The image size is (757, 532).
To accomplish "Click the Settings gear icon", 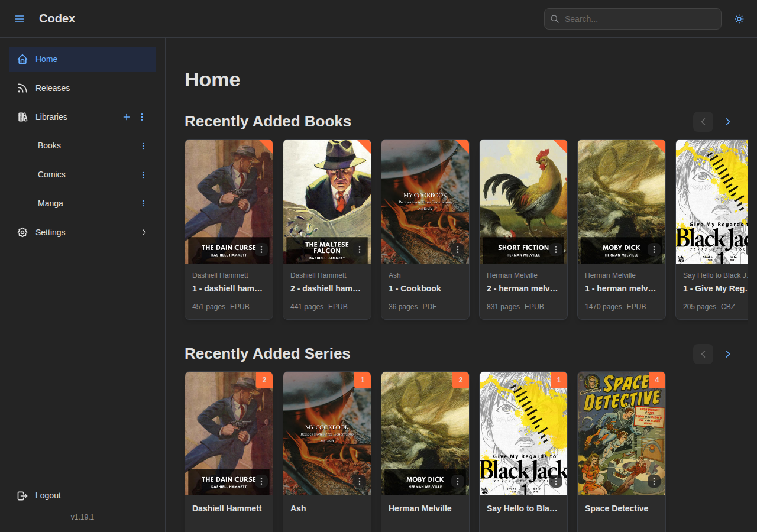I will (x=22, y=232).
